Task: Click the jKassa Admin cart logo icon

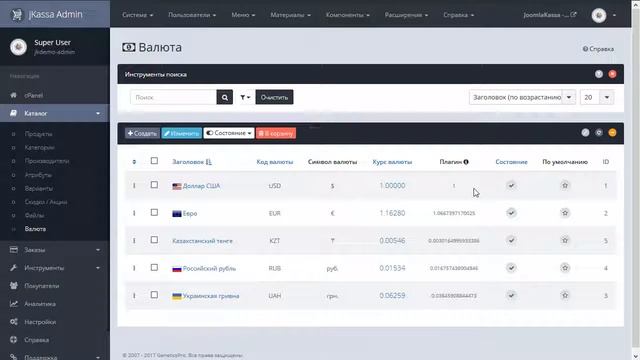Action: (17, 15)
